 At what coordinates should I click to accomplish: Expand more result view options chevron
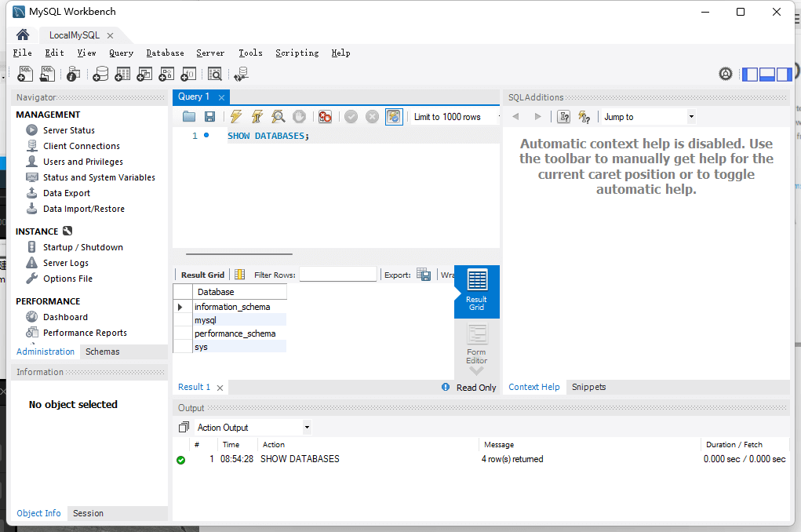[476, 371]
